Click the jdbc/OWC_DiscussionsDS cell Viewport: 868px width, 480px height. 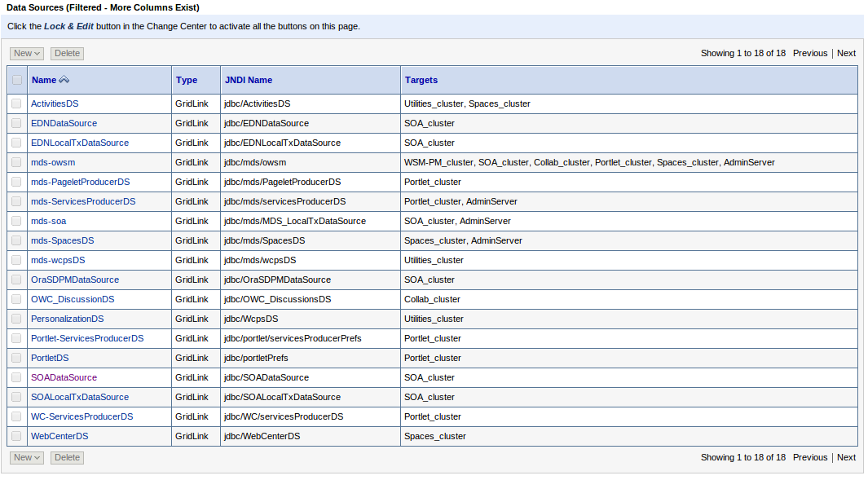[311, 299]
